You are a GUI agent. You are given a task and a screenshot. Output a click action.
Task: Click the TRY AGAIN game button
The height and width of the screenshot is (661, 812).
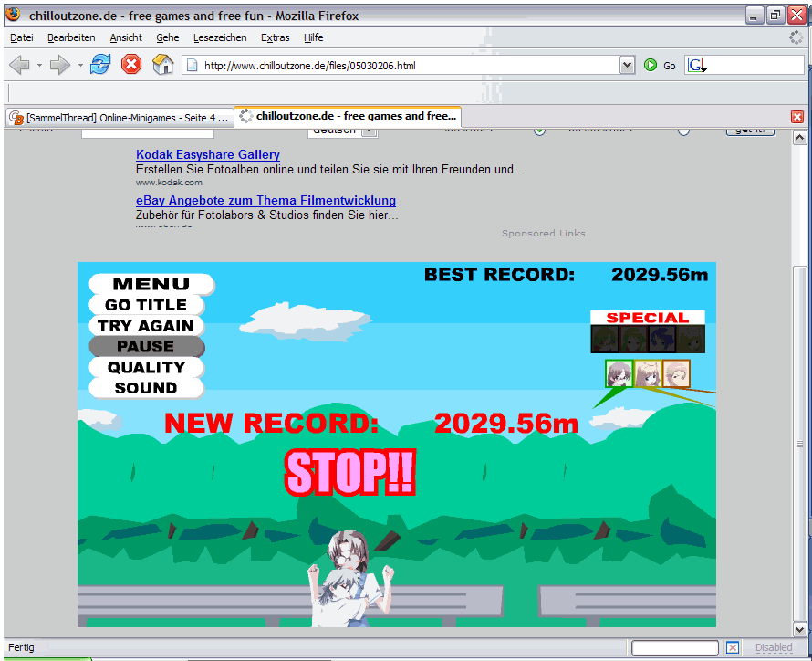(x=146, y=326)
